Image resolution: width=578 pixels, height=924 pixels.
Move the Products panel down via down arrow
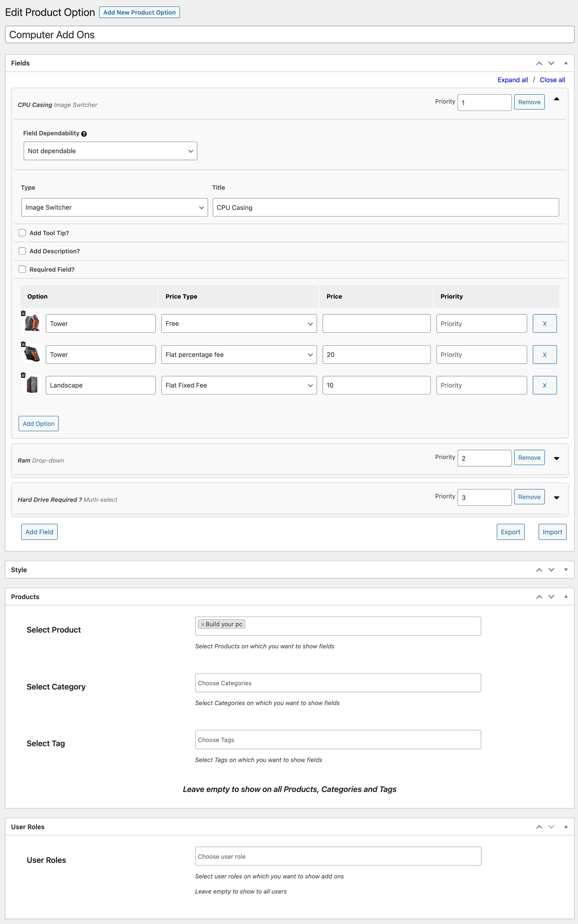[552, 597]
